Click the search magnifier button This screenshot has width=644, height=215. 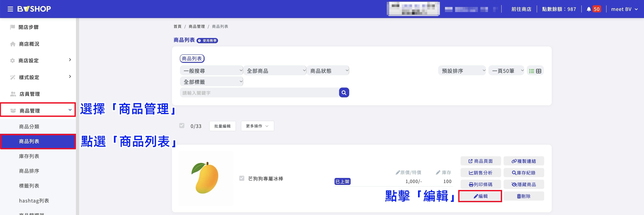(x=344, y=92)
